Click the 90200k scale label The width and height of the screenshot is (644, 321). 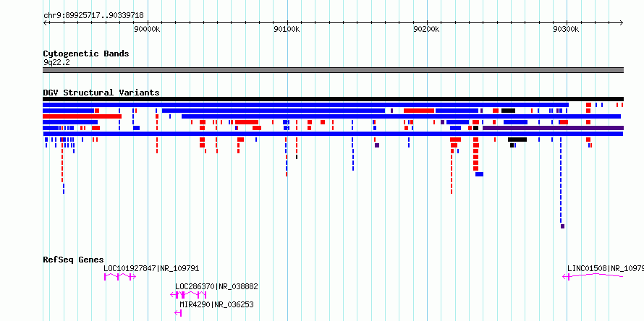(426, 29)
